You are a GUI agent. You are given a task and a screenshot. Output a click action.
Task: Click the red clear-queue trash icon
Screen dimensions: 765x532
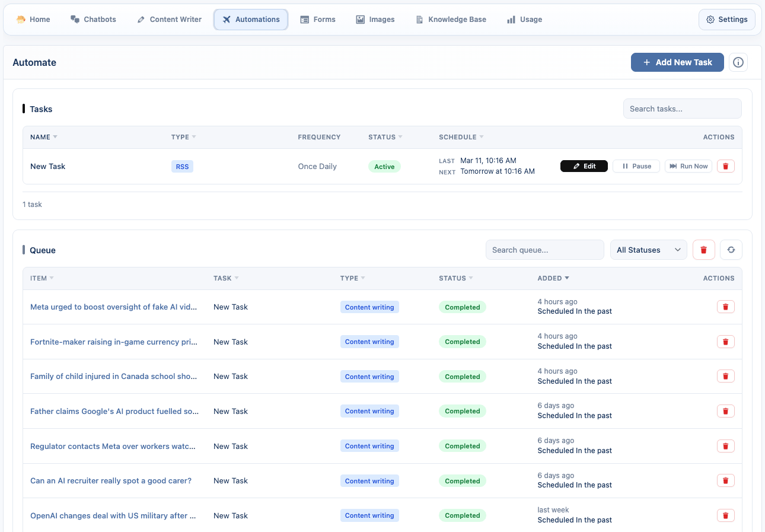click(703, 250)
